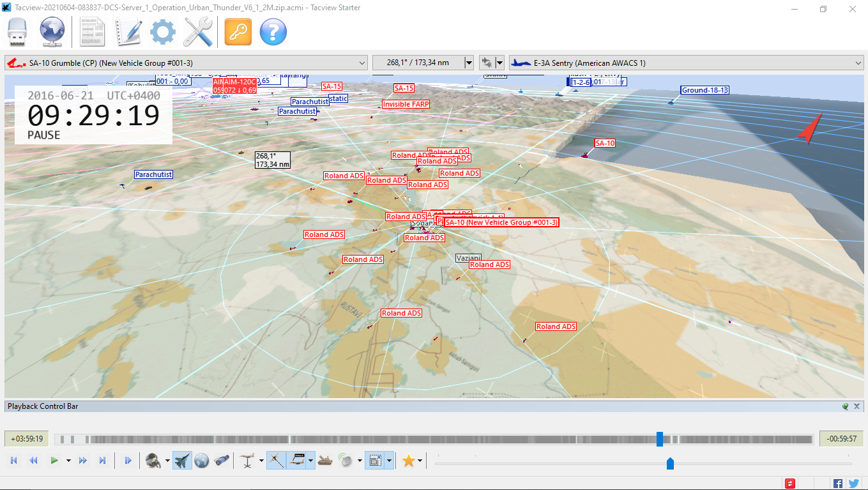868x490 pixels.
Task: Click the 268,1° / 173,34 nm readout field
Action: tap(418, 63)
